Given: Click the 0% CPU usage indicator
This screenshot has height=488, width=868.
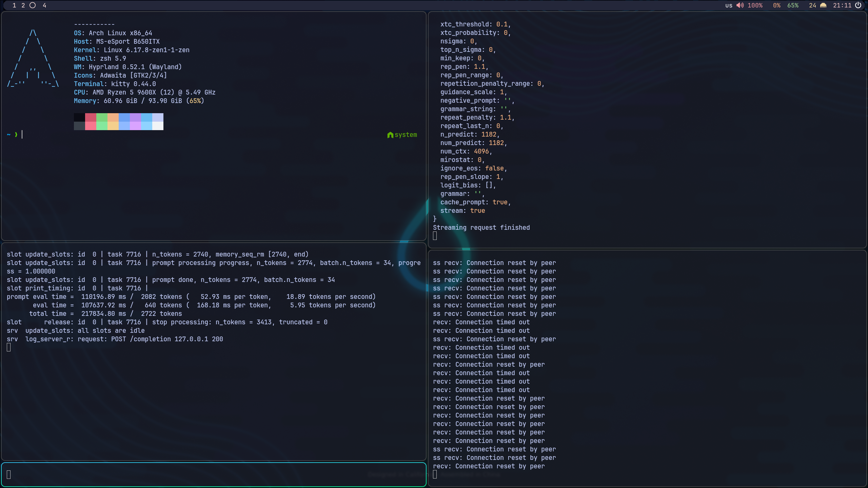Looking at the screenshot, I should click(x=776, y=5).
